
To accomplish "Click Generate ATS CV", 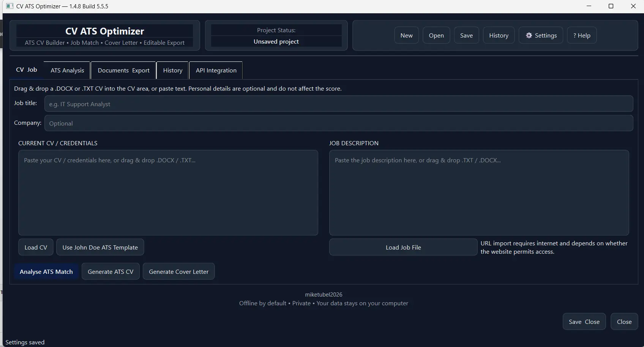I will (110, 272).
